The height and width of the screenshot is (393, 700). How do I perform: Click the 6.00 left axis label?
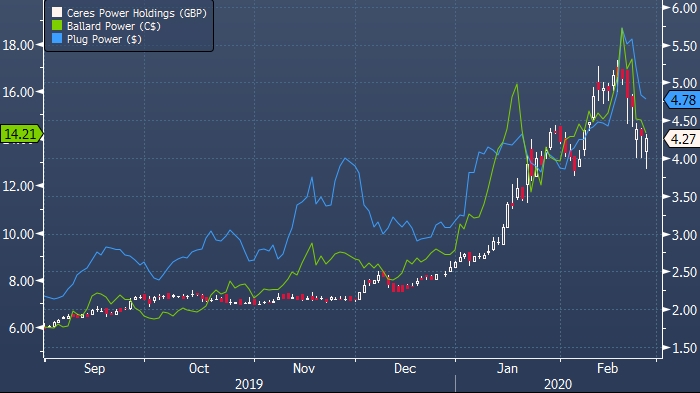click(x=21, y=329)
